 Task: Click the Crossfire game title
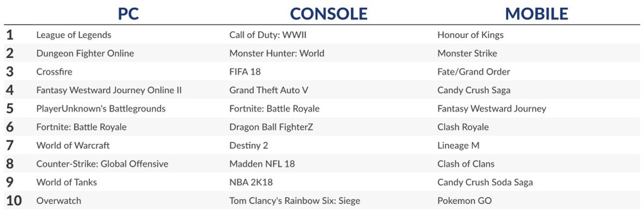(54, 71)
